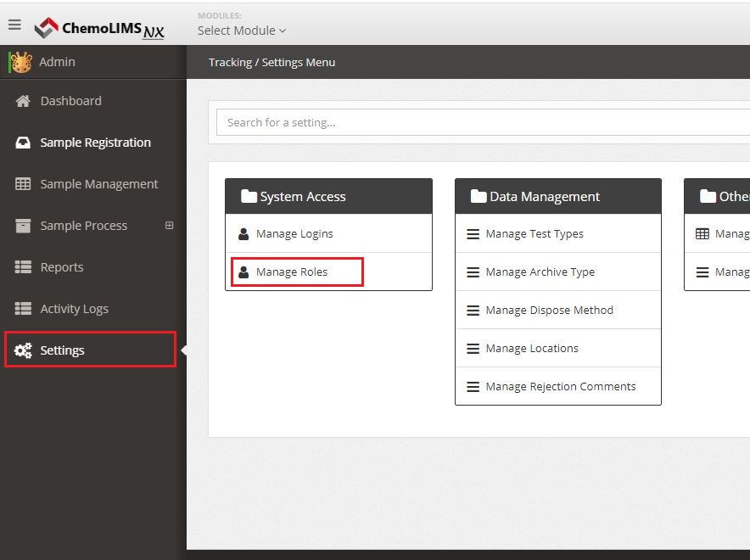Click the Admin user avatar icon

(21, 62)
